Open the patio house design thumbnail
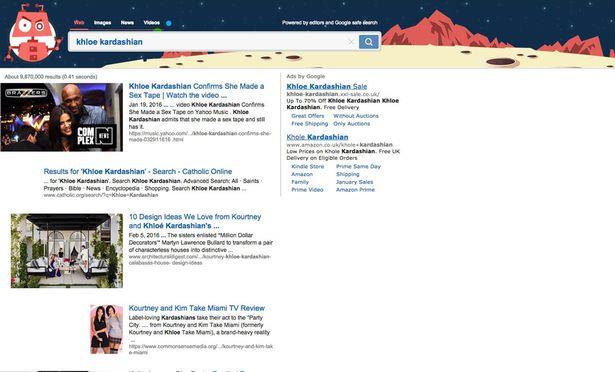 (67, 251)
